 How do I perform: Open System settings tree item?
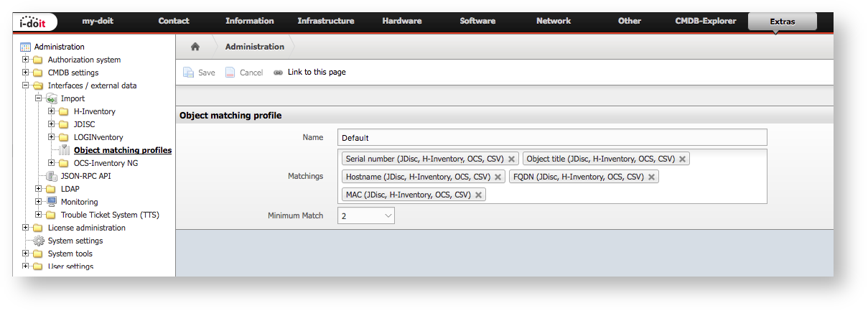pyautogui.click(x=75, y=241)
